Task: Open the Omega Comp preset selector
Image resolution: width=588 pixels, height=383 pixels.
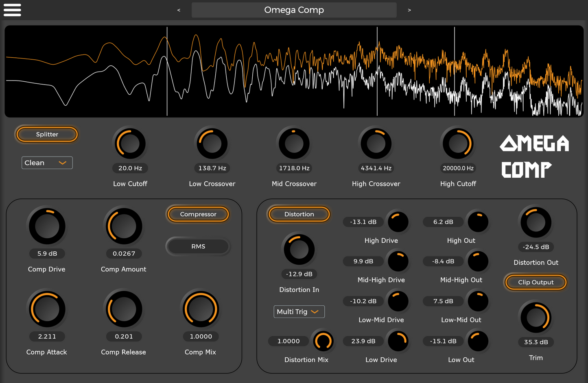Action: pos(294,10)
